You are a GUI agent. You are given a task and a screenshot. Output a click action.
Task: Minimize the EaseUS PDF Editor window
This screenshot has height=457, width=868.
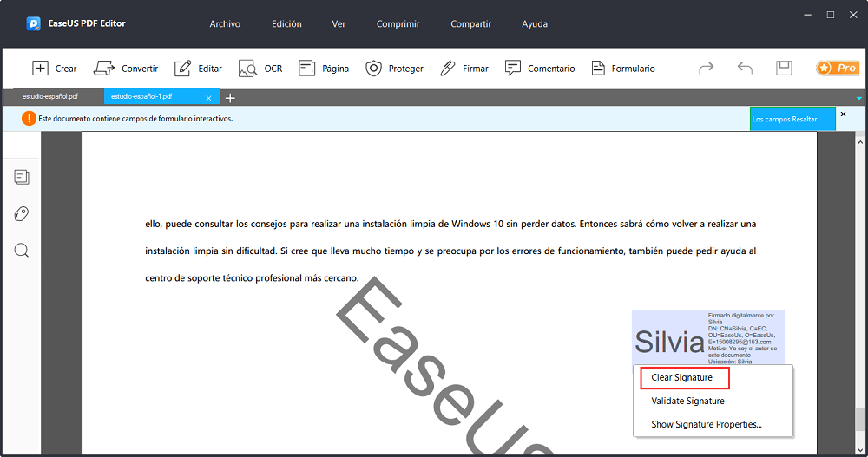[807, 15]
